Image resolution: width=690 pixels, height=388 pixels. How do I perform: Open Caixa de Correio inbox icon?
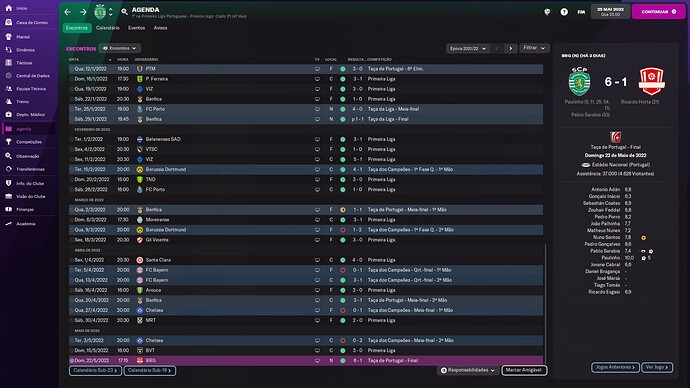tap(8, 22)
